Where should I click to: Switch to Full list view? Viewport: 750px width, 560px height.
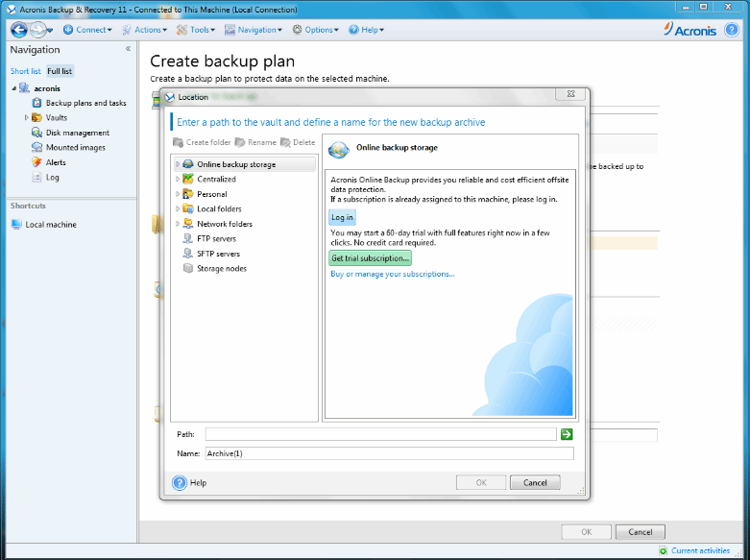click(60, 71)
